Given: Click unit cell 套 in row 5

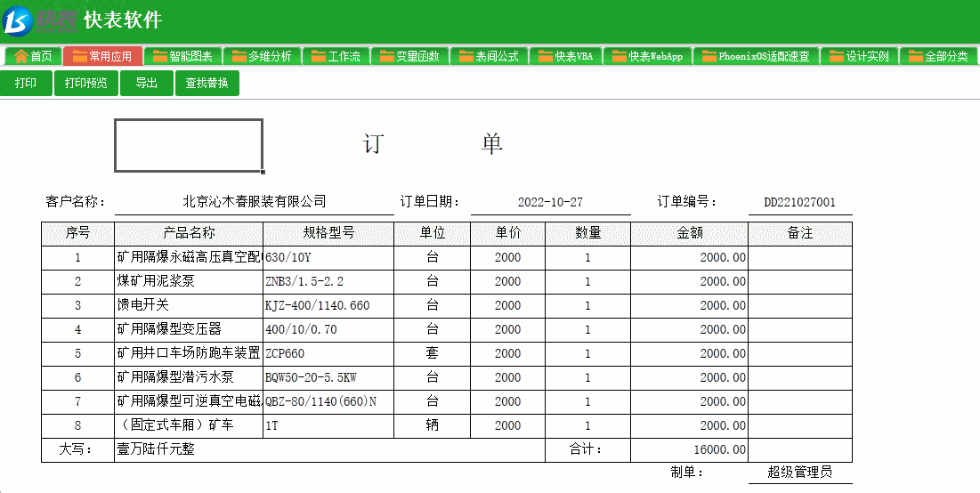Looking at the screenshot, I should [x=433, y=353].
